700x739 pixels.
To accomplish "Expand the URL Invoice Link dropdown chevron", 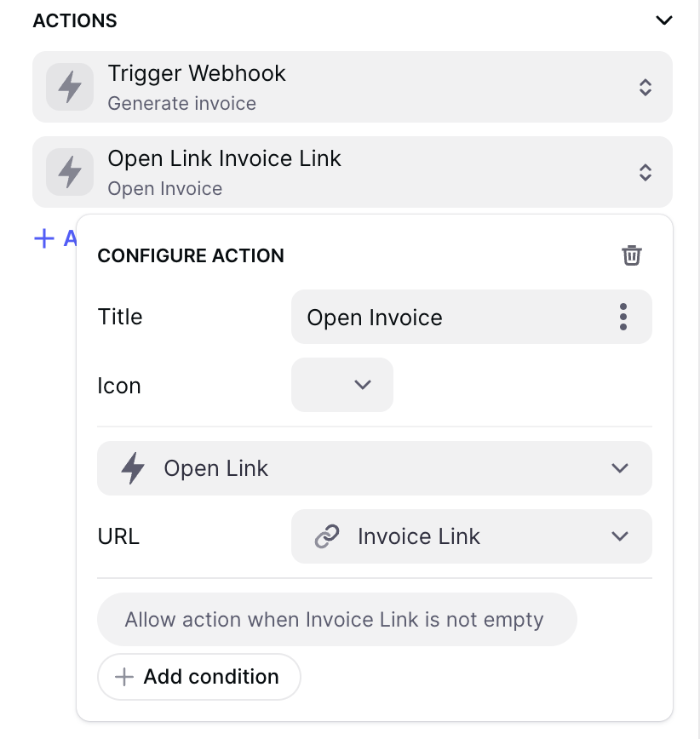I will (x=620, y=536).
